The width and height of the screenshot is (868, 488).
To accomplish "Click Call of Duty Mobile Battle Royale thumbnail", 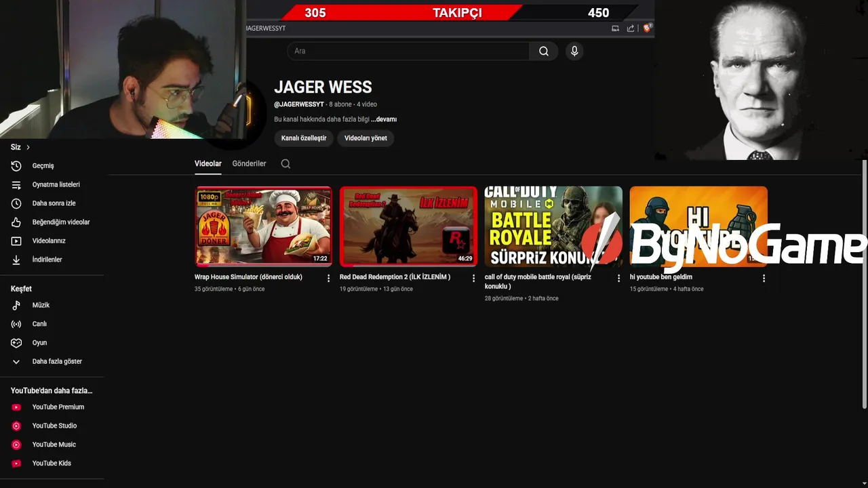I will [553, 226].
